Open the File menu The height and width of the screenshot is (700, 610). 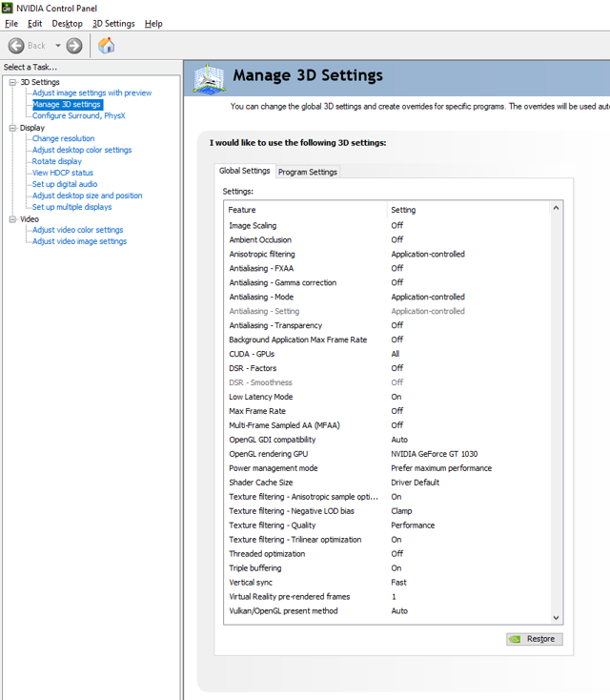tap(11, 24)
